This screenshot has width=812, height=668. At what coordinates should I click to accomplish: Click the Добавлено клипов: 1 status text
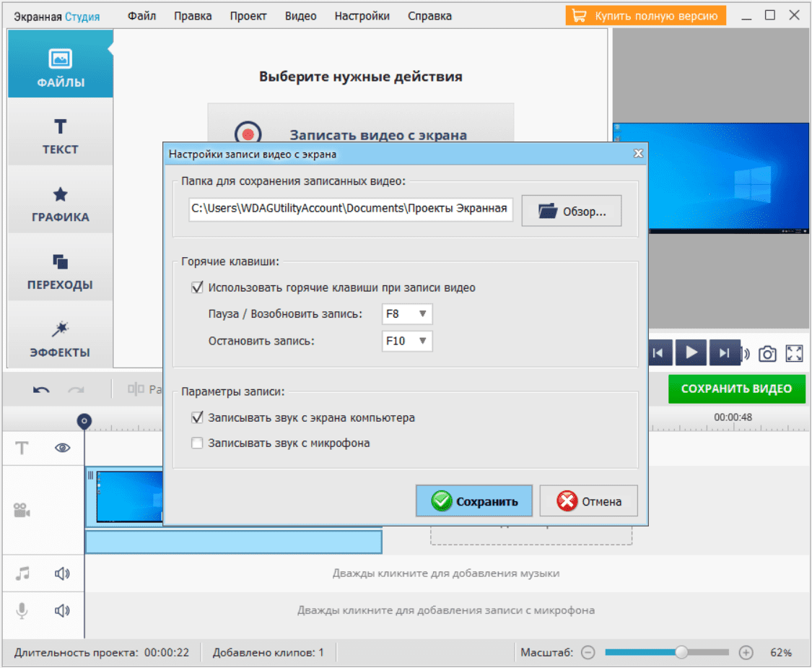(x=269, y=652)
